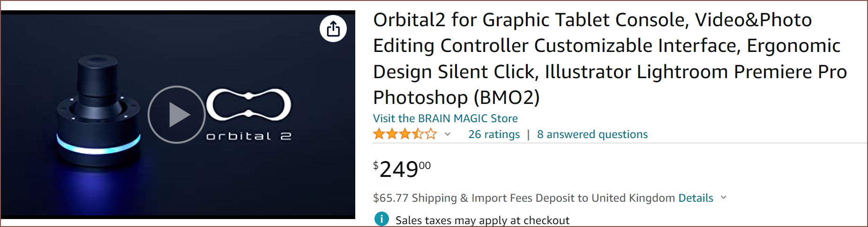868x227 pixels.
Task: Click the controller's glowing blue ring
Action: pyautogui.click(x=98, y=146)
